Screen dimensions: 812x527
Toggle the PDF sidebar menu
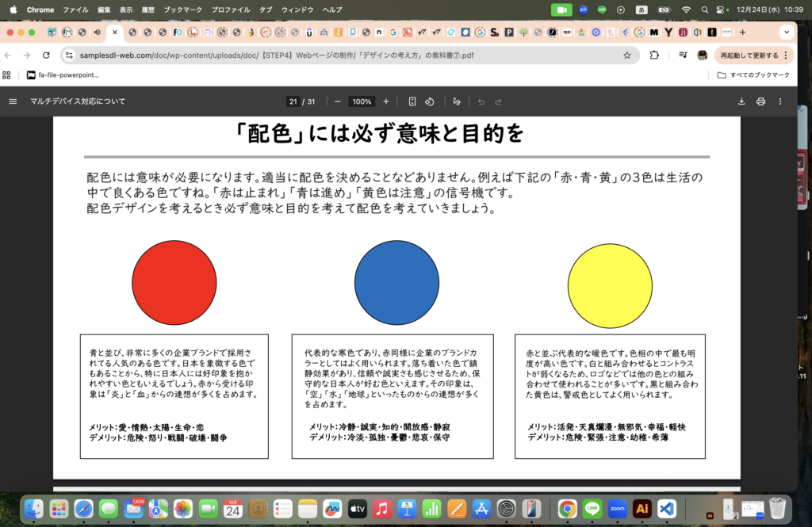click(13, 101)
